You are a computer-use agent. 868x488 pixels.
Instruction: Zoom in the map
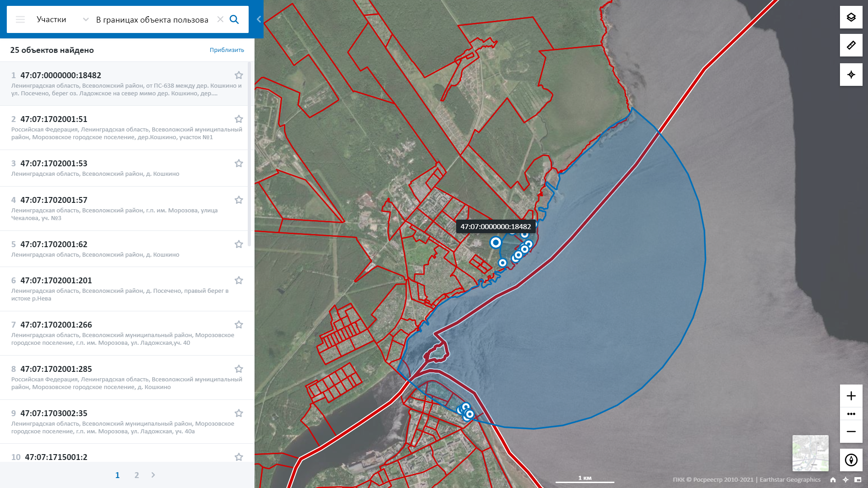(x=851, y=396)
